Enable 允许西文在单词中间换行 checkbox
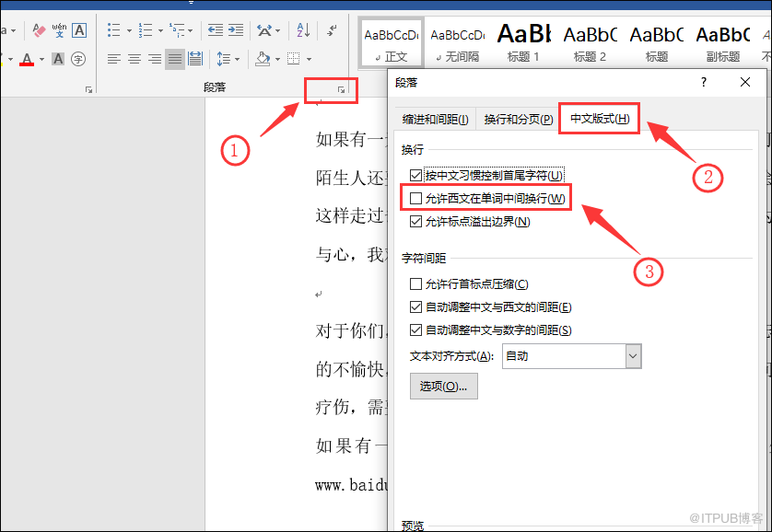 coord(416,198)
